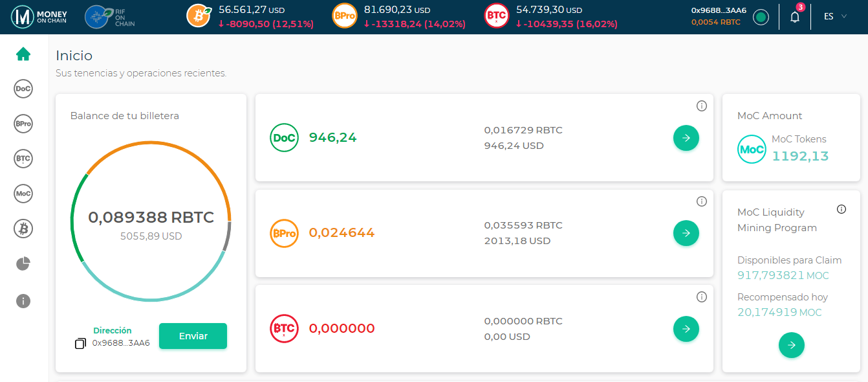This screenshot has width=868, height=382.
Task: Click the 20,174919 MOC rewarded today
Action: [x=779, y=312]
